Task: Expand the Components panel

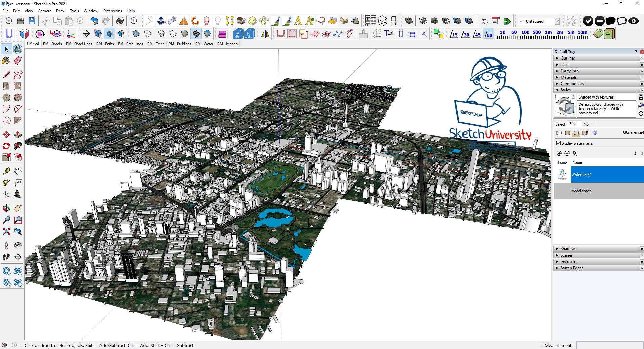Action: pyautogui.click(x=597, y=84)
